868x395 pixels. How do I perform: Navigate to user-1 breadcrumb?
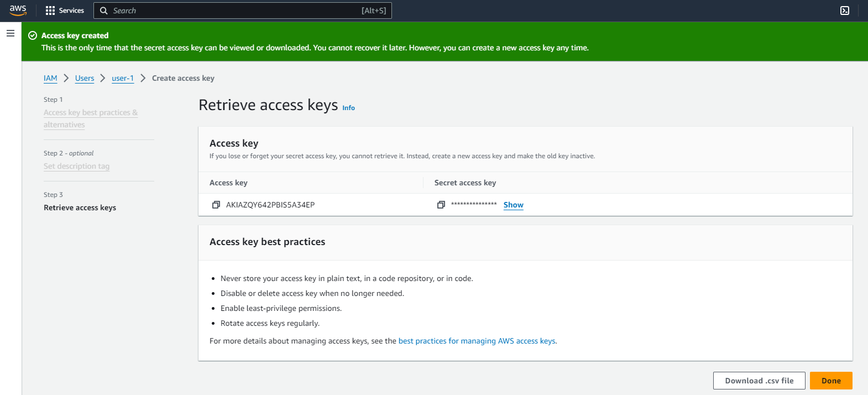click(x=123, y=78)
